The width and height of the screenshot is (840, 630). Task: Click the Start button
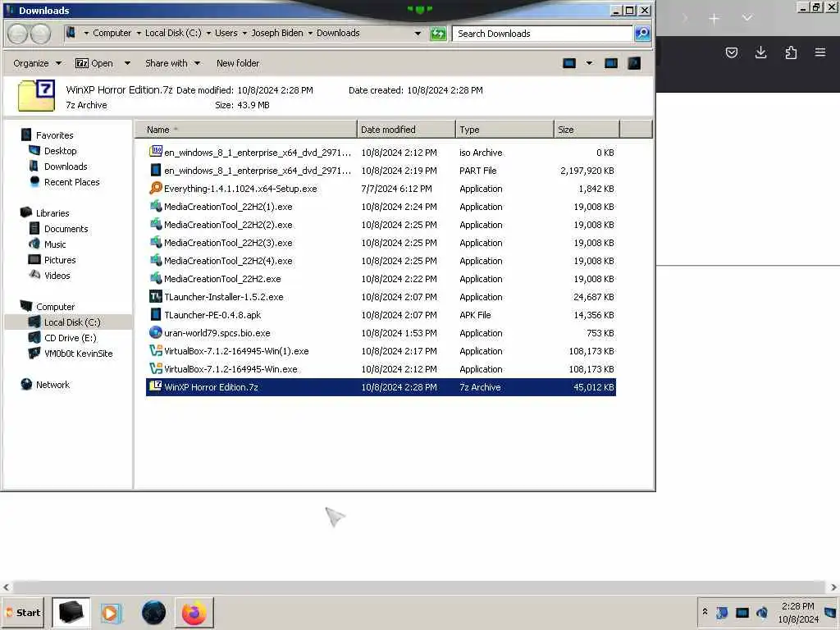click(22, 612)
